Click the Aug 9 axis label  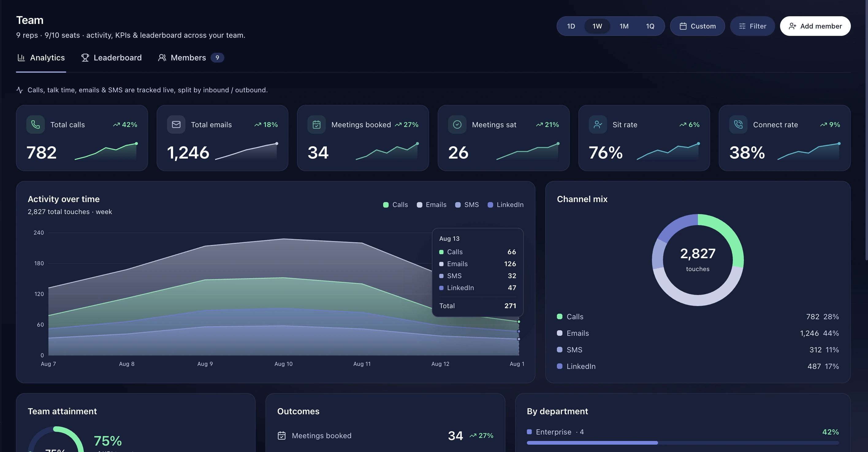[x=205, y=364]
